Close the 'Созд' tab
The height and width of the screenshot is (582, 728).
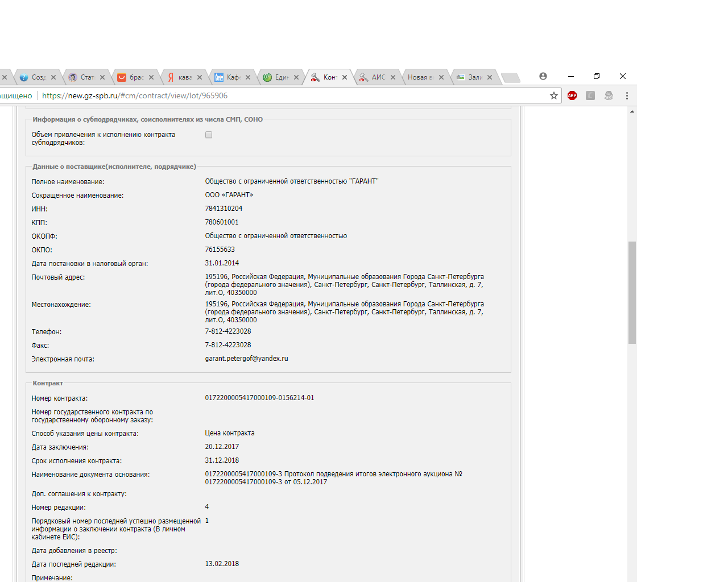(53, 77)
